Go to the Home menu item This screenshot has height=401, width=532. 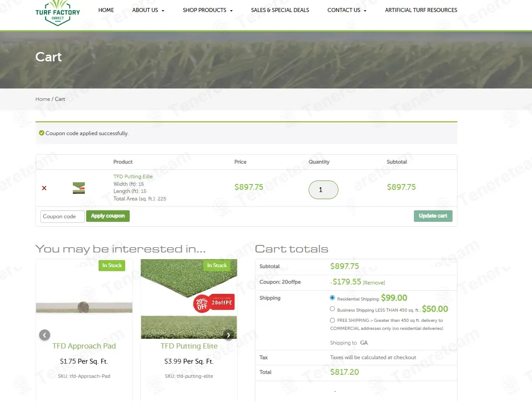pyautogui.click(x=106, y=10)
